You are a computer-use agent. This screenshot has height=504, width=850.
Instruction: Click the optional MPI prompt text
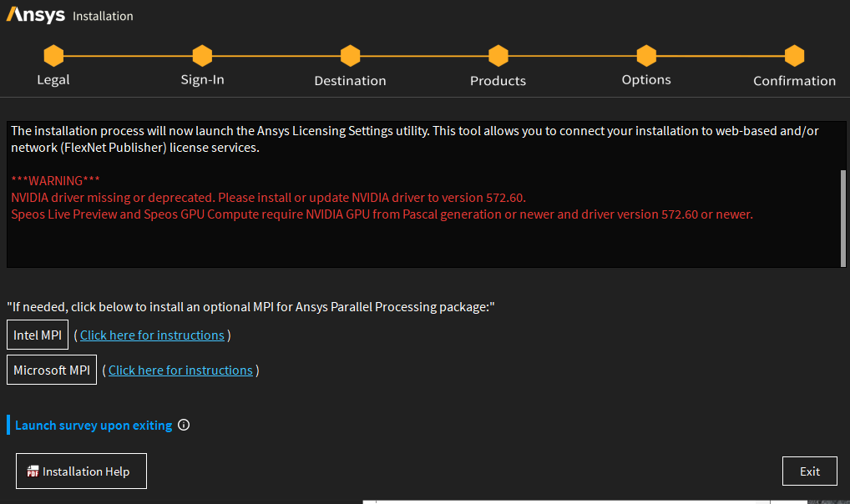coord(250,307)
